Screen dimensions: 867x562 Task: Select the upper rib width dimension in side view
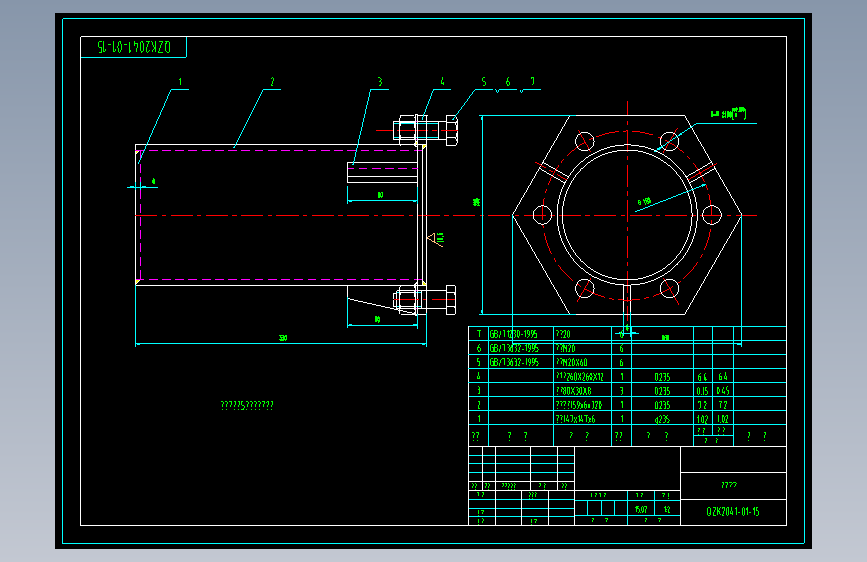[380, 195]
